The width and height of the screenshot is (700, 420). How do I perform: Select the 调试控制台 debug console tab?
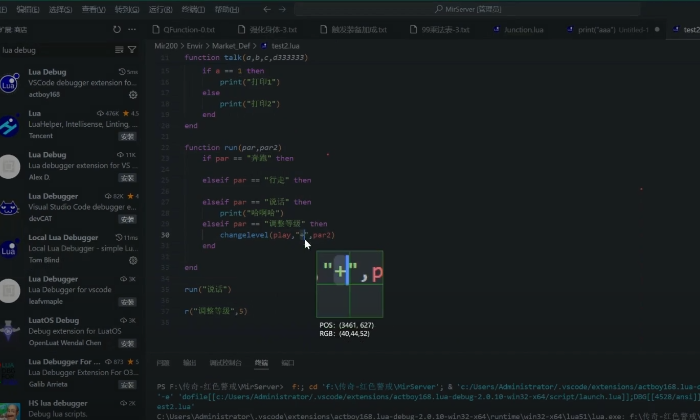pos(225,363)
